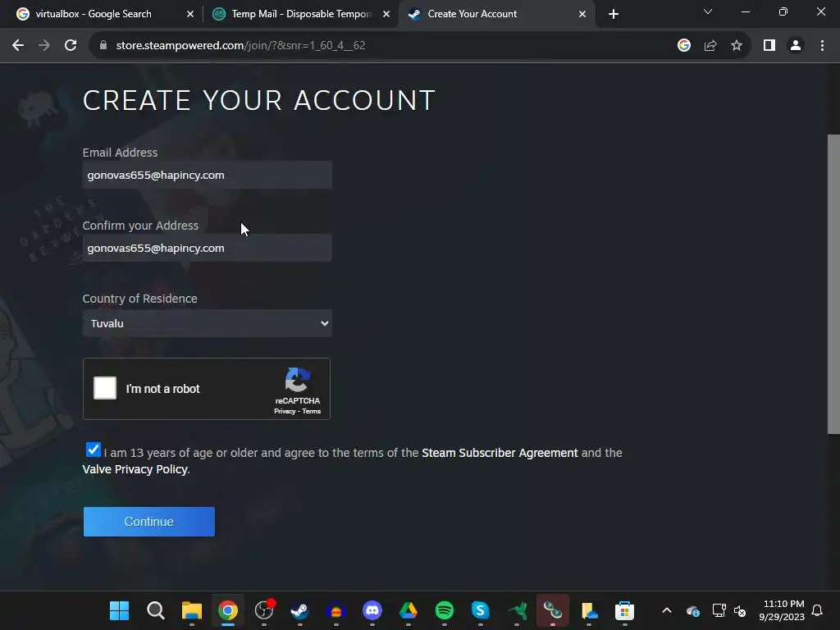Switch to the Temp Mail tab
Image resolution: width=840 pixels, height=630 pixels.
[302, 14]
